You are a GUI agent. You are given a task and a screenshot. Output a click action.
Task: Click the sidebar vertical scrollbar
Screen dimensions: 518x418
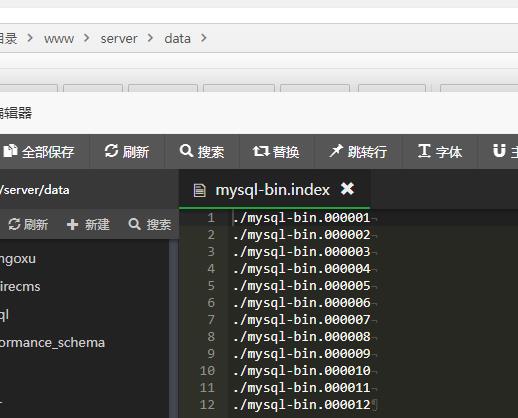[173, 328]
